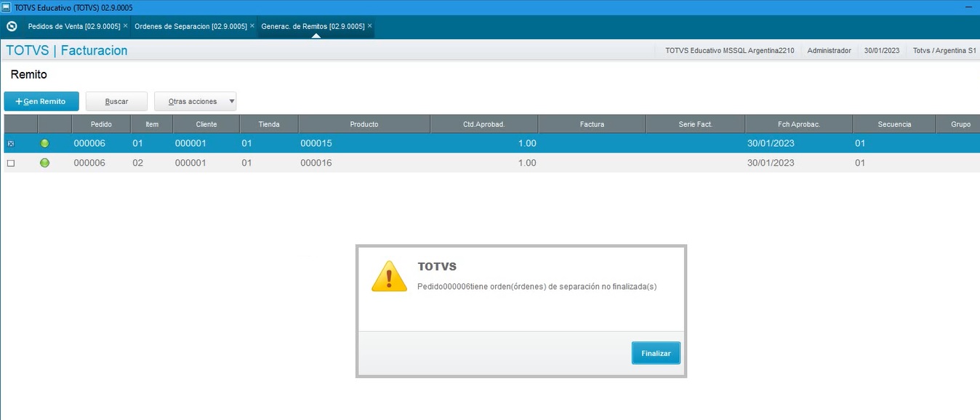
Task: Click the TOTVS Educativo window title icon
Action: [x=6, y=7]
